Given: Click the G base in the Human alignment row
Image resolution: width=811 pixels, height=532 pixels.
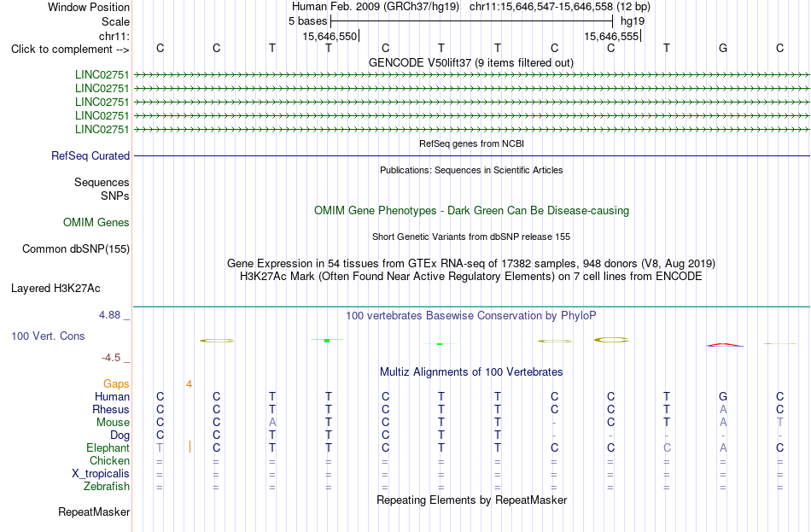Looking at the screenshot, I should 723,397.
